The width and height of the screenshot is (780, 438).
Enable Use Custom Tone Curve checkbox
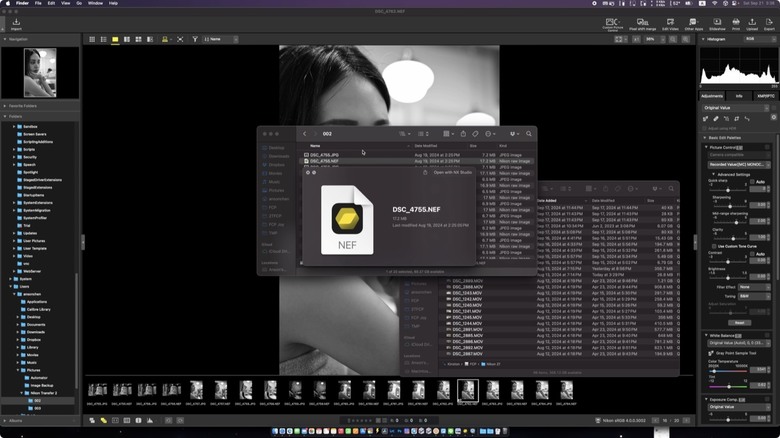tap(714, 246)
